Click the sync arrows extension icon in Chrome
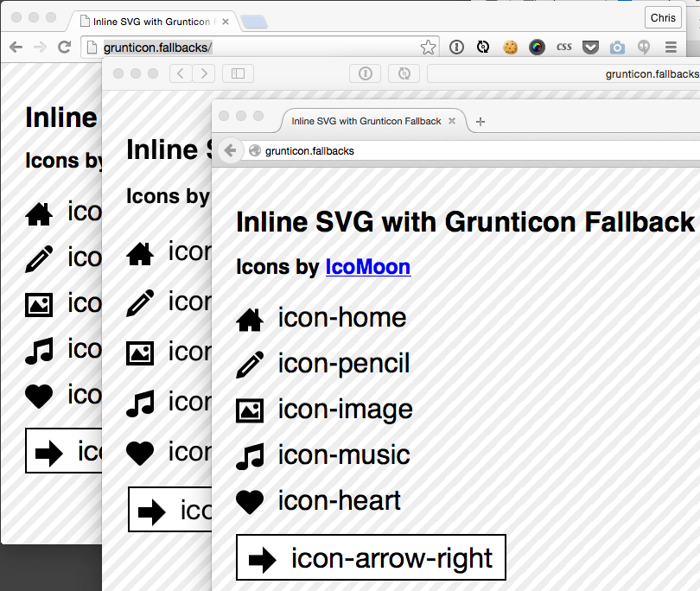 pos(483,47)
